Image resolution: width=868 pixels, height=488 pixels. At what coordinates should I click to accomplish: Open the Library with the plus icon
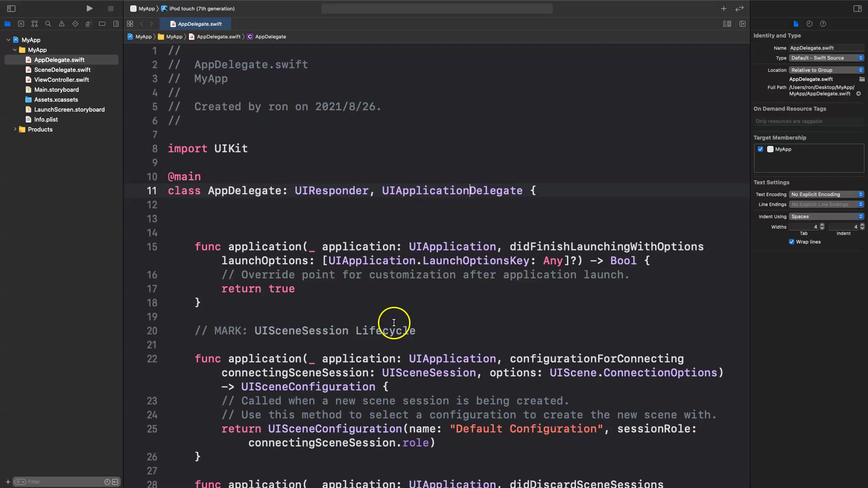[723, 9]
